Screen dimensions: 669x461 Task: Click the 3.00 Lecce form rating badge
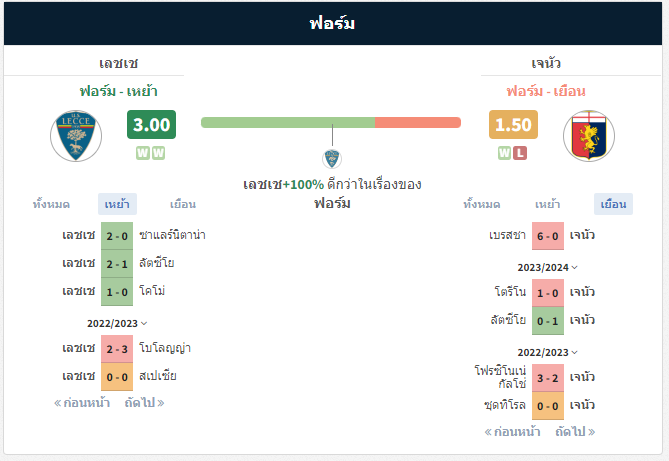(151, 124)
